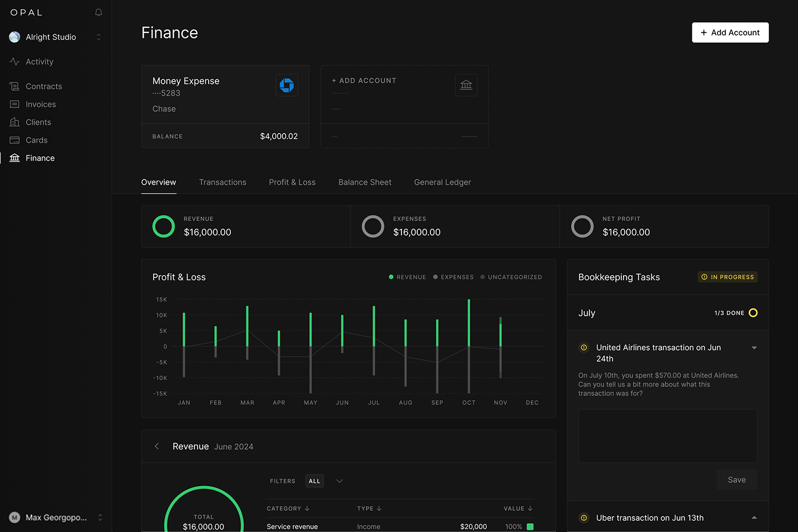
Task: Click the Add Account button
Action: click(x=730, y=33)
